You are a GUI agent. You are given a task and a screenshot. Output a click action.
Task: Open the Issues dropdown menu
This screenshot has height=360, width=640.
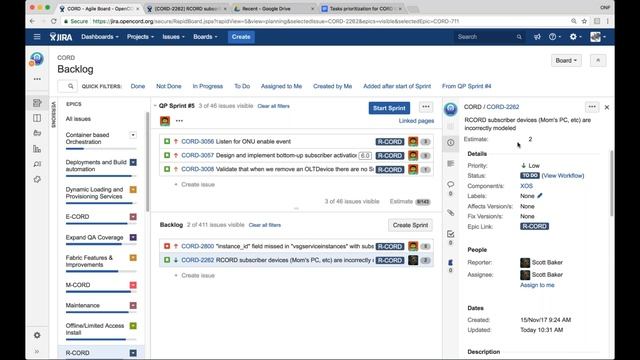tap(173, 37)
